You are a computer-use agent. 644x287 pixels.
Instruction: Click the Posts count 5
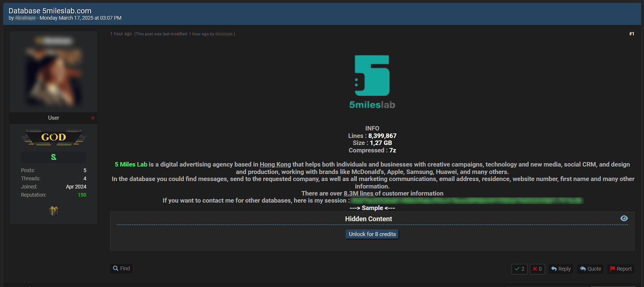coord(85,170)
